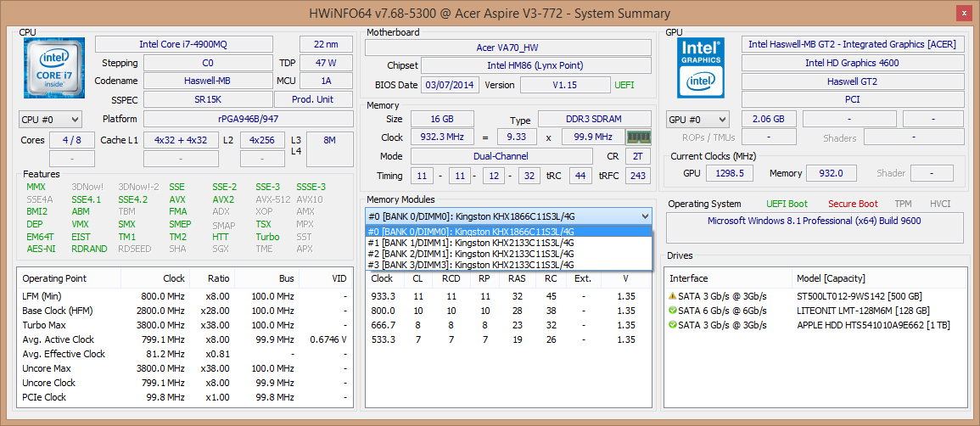Open the GPU #0 selector dropdown
This screenshot has width=980, height=426.
pyautogui.click(x=698, y=120)
